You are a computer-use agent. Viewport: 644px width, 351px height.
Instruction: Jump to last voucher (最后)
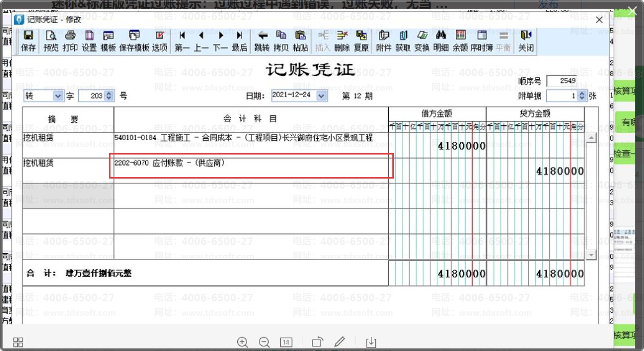tap(239, 41)
